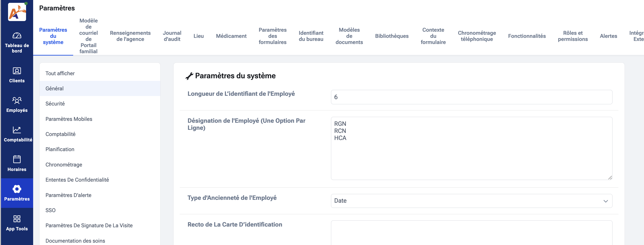Click the Longueur de L'identifiant input field
The width and height of the screenshot is (644, 245).
(x=471, y=97)
